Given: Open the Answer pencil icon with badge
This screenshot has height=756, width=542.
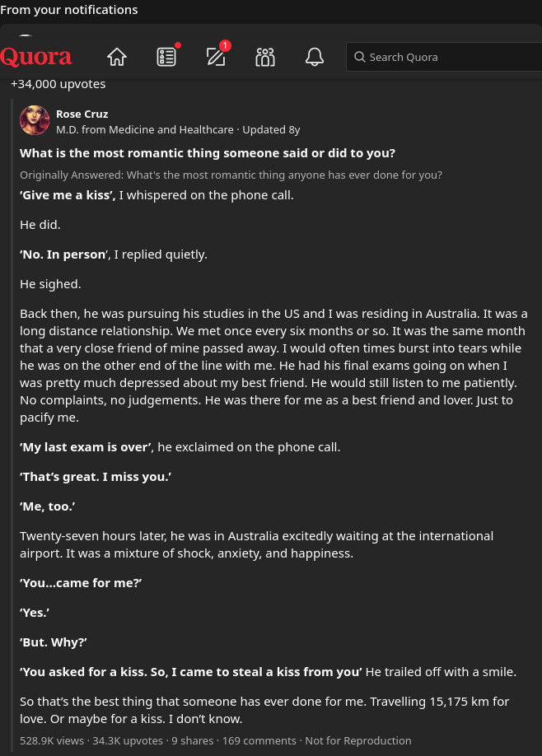Looking at the screenshot, I should (216, 57).
